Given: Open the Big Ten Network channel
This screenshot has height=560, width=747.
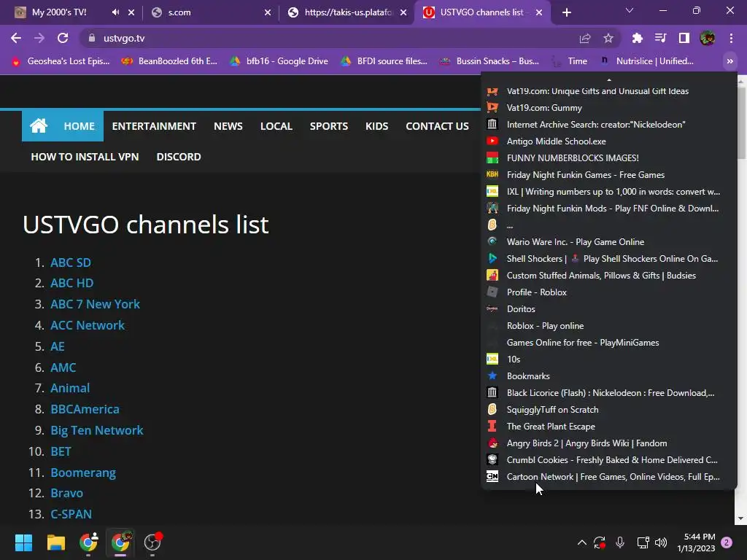Looking at the screenshot, I should coord(97,430).
